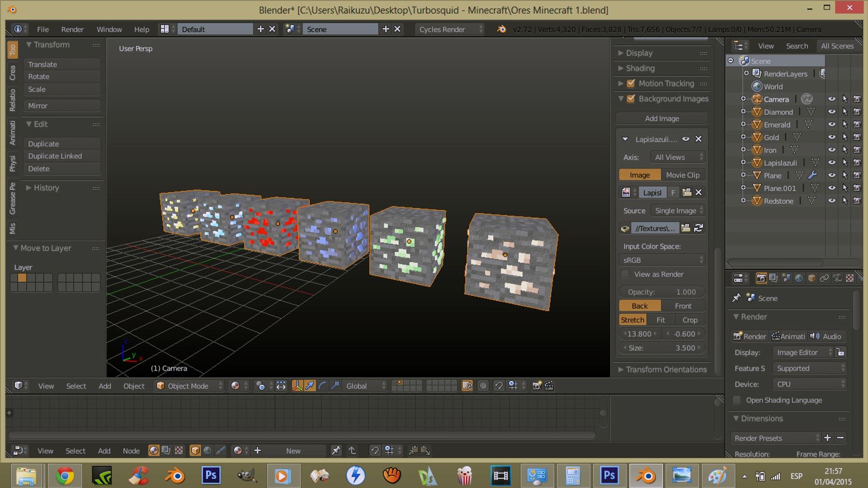The width and height of the screenshot is (868, 488).
Task: Open the sRGB color space dropdown
Action: coord(662,260)
